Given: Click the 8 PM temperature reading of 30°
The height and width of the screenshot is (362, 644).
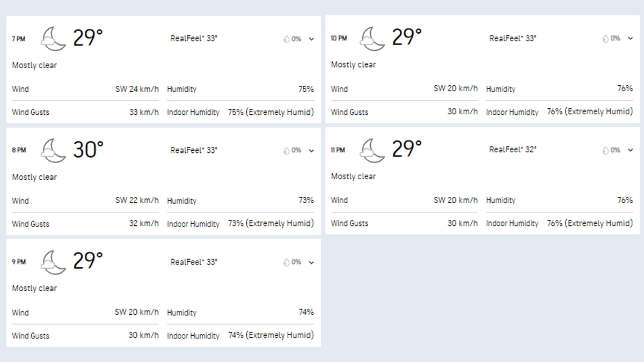Looking at the screenshot, I should (88, 150).
